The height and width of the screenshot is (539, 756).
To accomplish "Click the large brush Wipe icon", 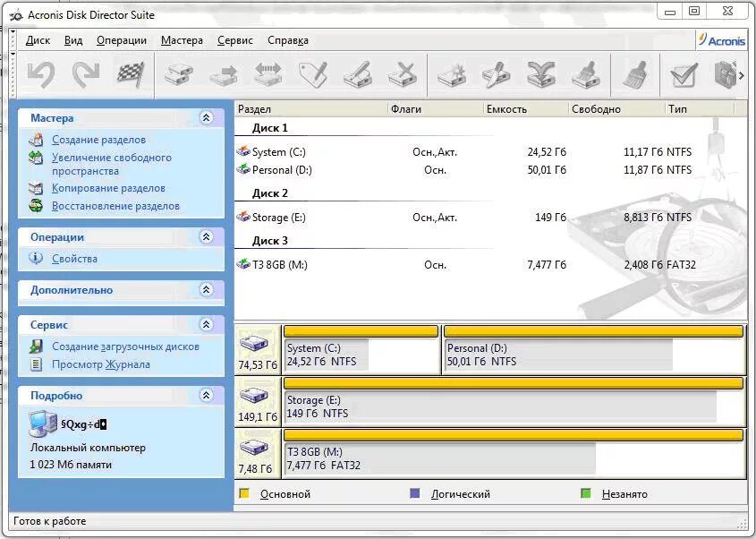I will pos(635,75).
